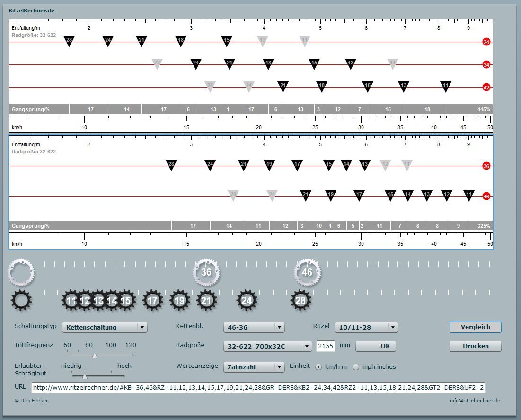Click the 36-tooth chainring gear icon
This screenshot has width=521, height=420.
coord(206,272)
